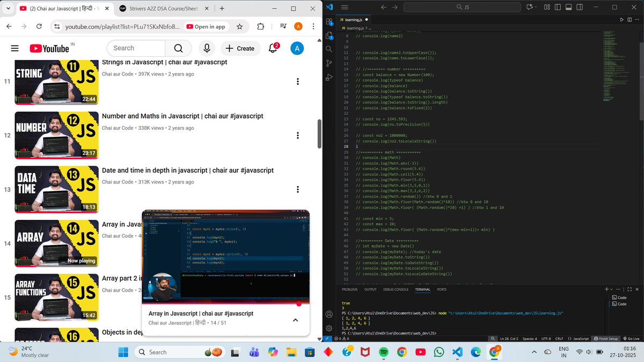Image resolution: width=644 pixels, height=362 pixels.
Task: Click the VS Code command center search box
Action: [x=462, y=7]
